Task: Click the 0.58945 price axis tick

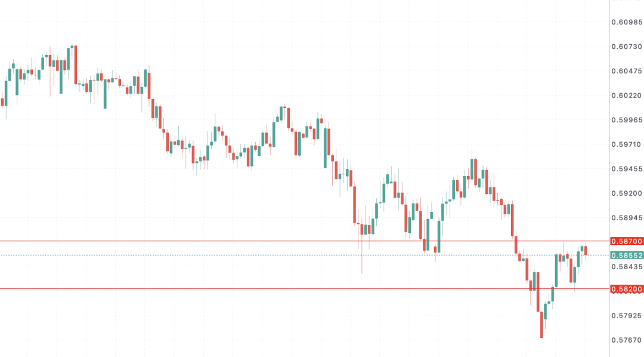Action: [627, 218]
